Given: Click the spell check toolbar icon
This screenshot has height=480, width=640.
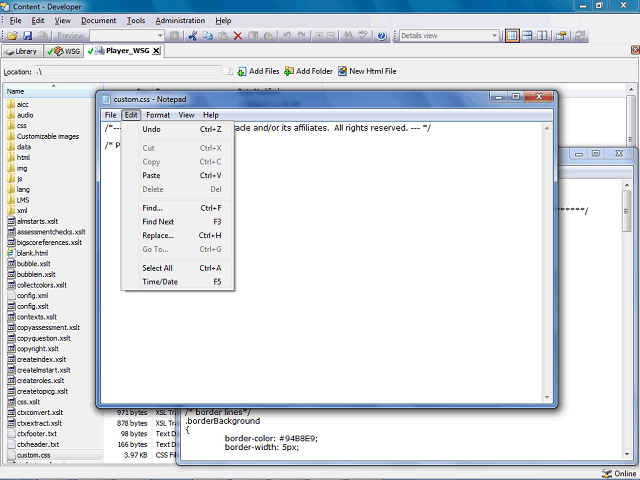Looking at the screenshot, I should click(362, 36).
